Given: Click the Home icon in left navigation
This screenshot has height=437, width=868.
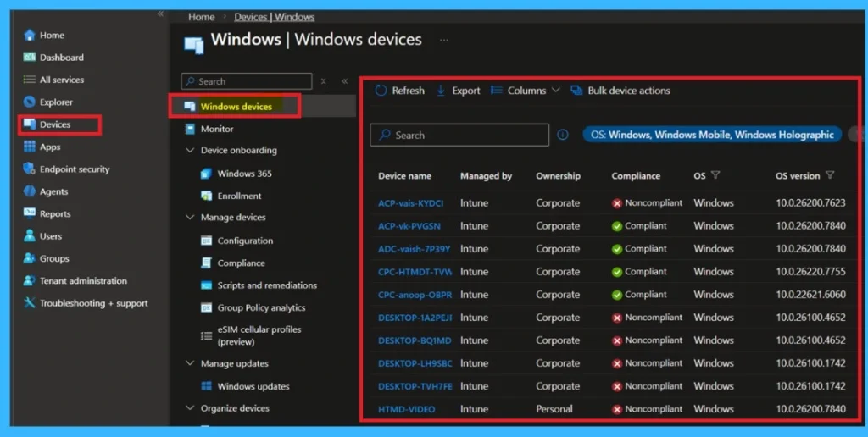Looking at the screenshot, I should click(x=30, y=36).
